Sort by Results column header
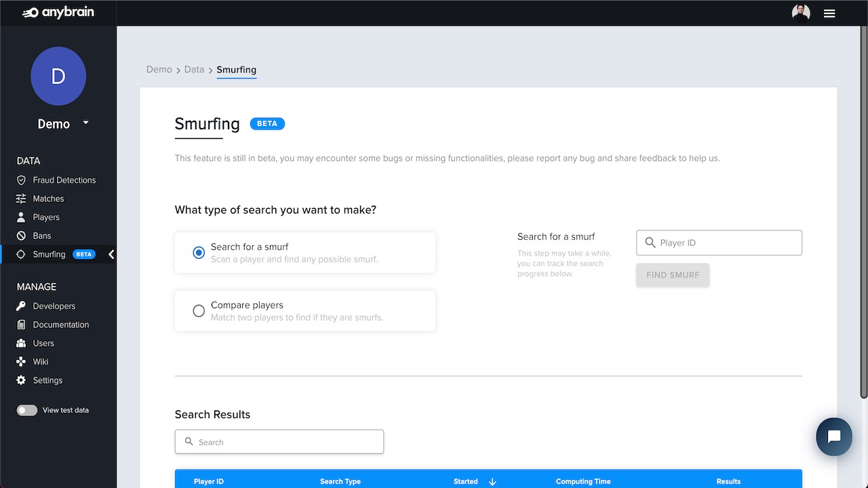 (x=728, y=481)
